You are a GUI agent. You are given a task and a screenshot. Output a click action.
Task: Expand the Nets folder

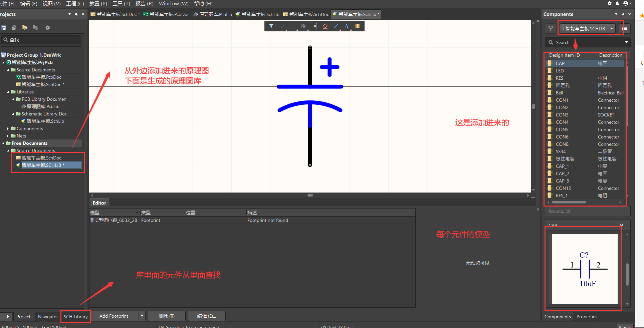[8, 136]
